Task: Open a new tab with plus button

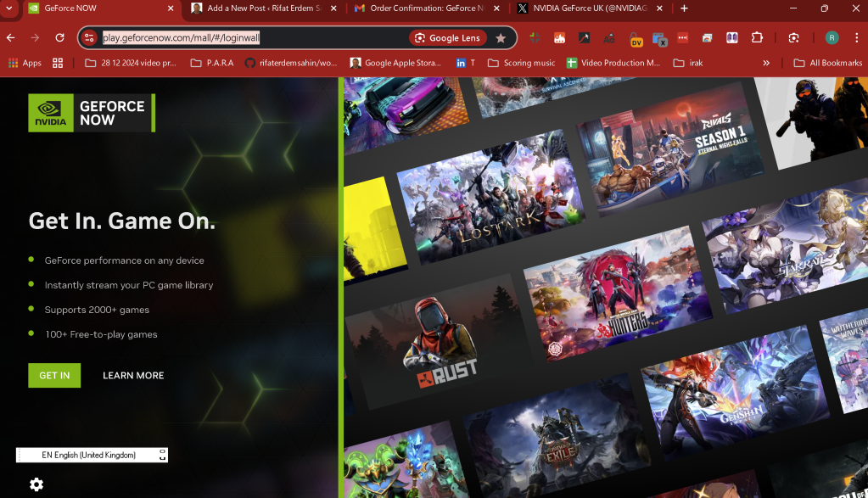Action: 684,8
